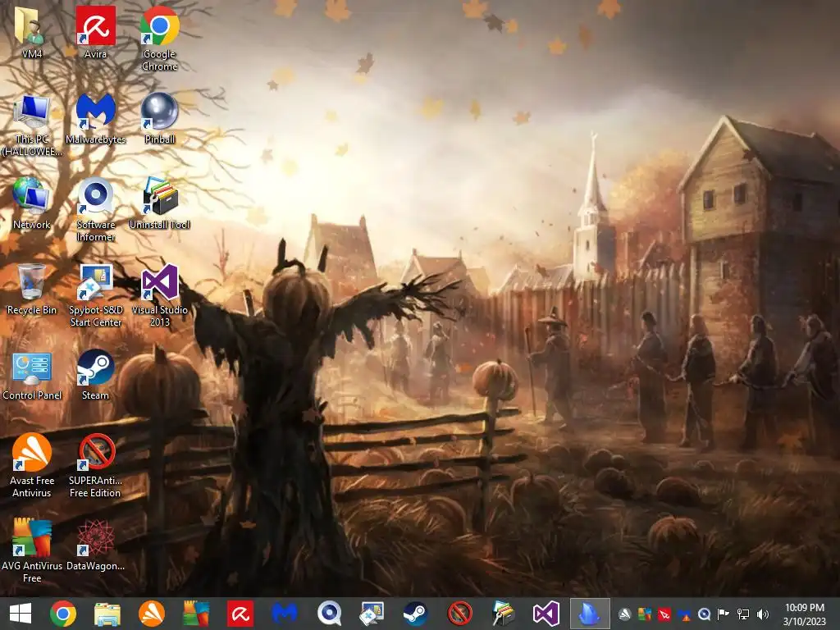Click the network connection tray icon
Screen dimensions: 840x630
743,614
